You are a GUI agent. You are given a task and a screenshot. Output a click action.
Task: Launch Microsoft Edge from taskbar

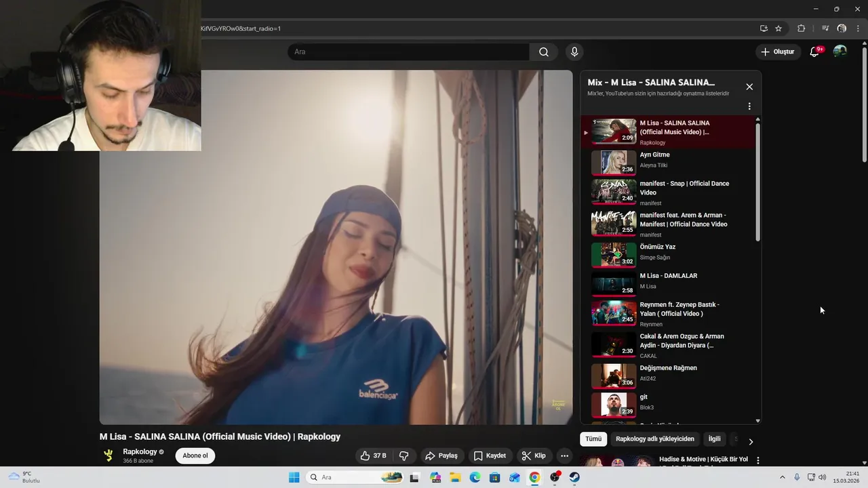[x=475, y=477]
